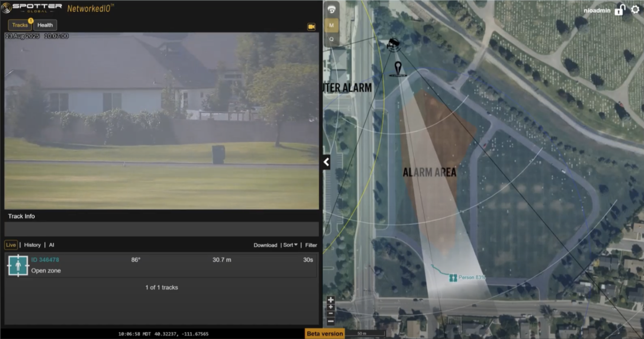Screen dimensions: 644x339
Task: Click the unlock padlock icon
Action: pyautogui.click(x=620, y=10)
